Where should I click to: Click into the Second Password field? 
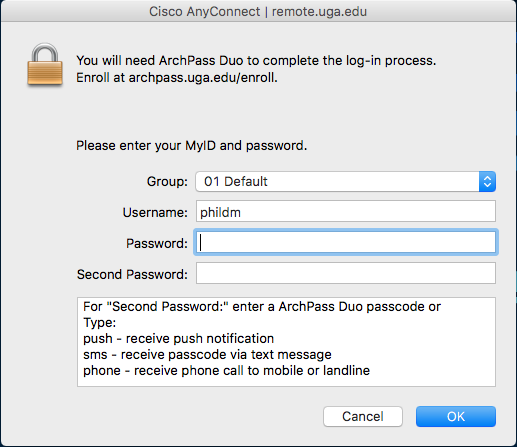(346, 273)
